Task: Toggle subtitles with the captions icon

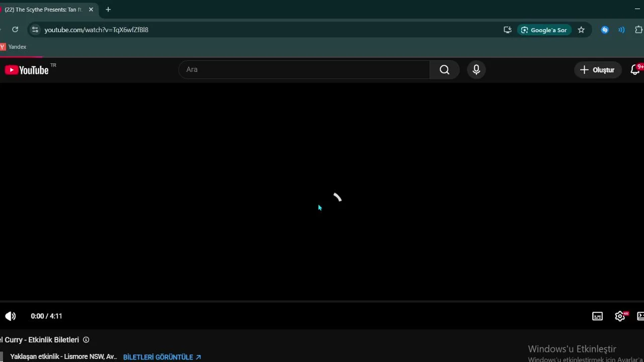Action: pyautogui.click(x=597, y=316)
